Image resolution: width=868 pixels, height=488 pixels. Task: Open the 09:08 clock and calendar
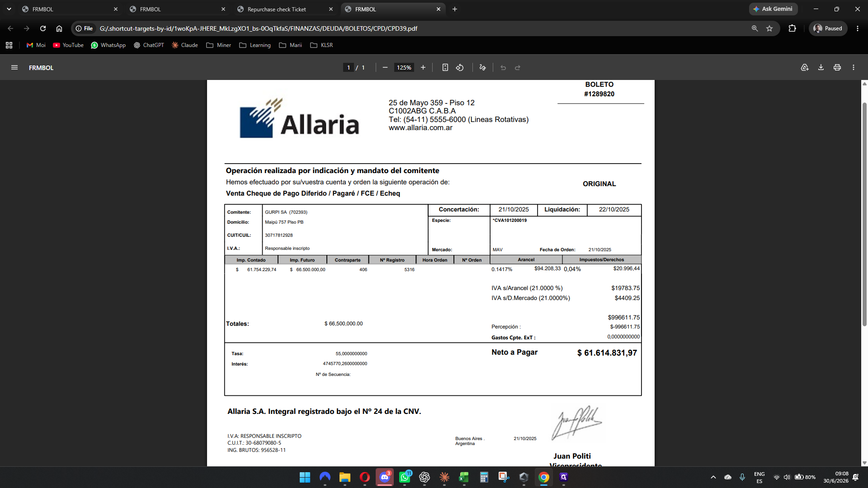(835, 478)
